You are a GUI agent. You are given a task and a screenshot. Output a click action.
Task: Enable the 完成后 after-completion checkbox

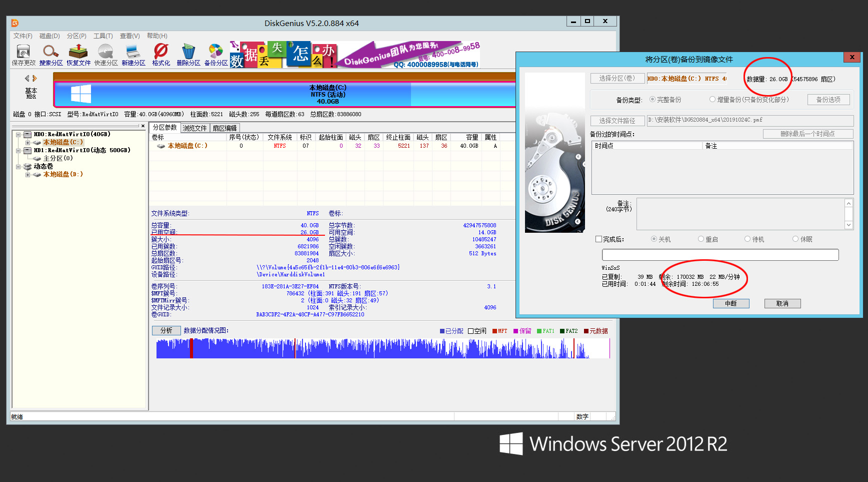coord(598,239)
